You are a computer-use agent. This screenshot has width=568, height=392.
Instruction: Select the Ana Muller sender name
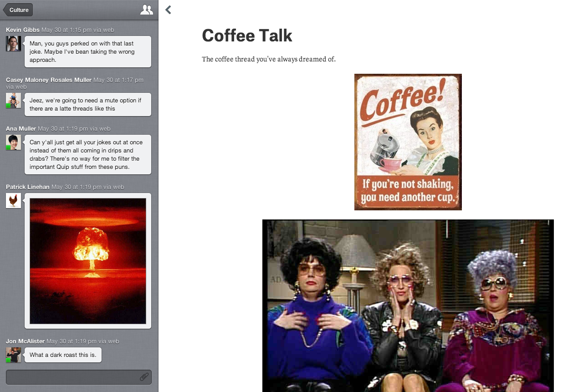point(21,129)
